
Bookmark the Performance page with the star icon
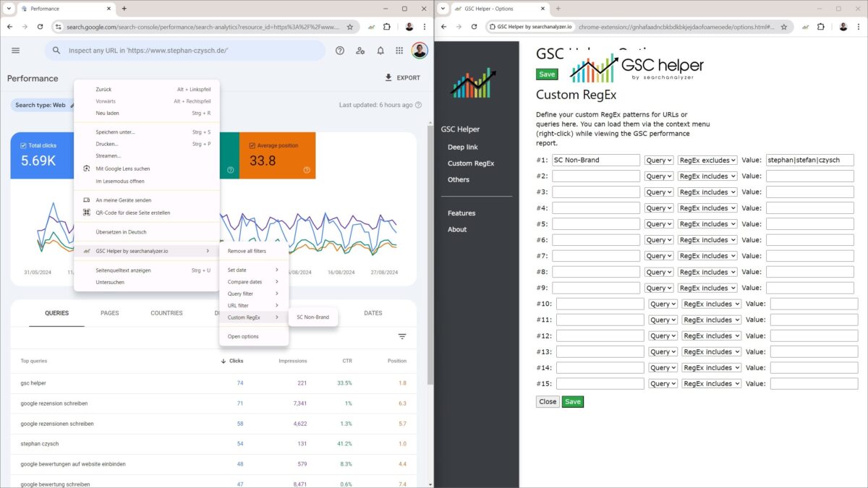click(x=350, y=27)
